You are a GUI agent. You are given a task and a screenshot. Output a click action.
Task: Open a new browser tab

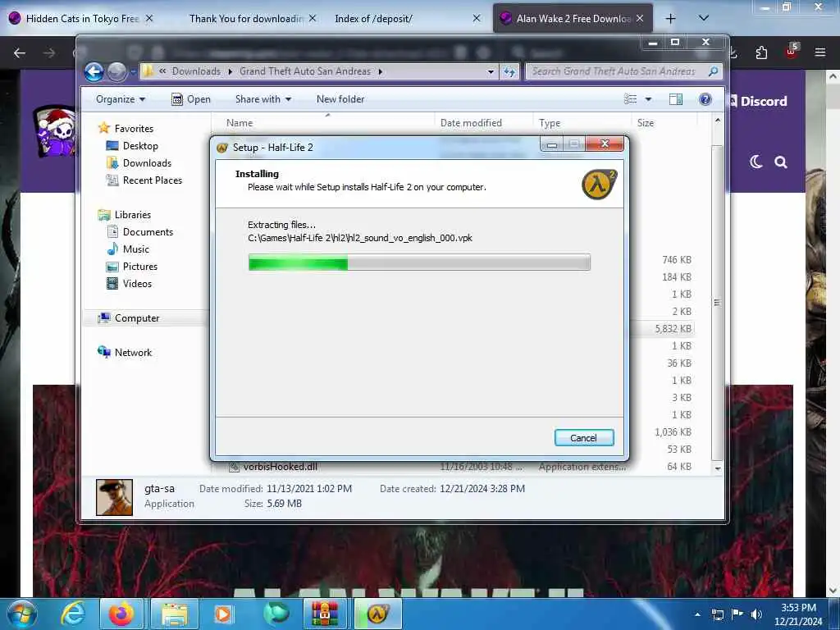click(x=670, y=19)
